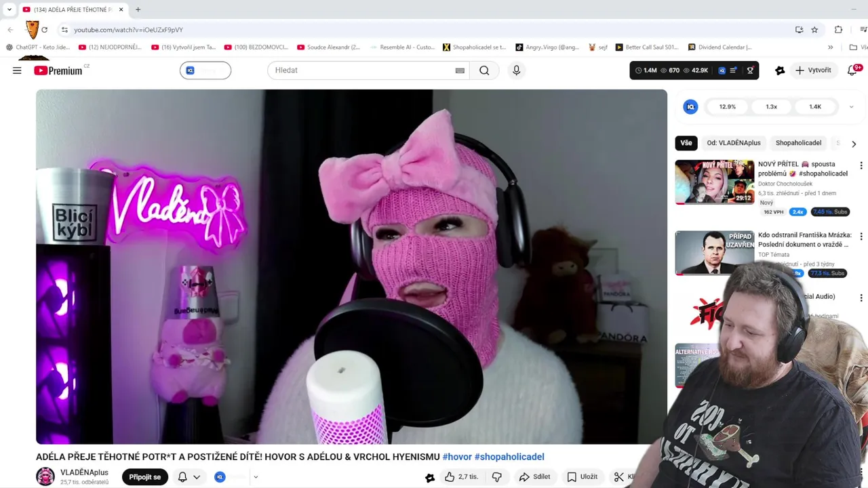This screenshot has height=488, width=868.
Task: Open the #hovor hashtag link
Action: point(457,457)
